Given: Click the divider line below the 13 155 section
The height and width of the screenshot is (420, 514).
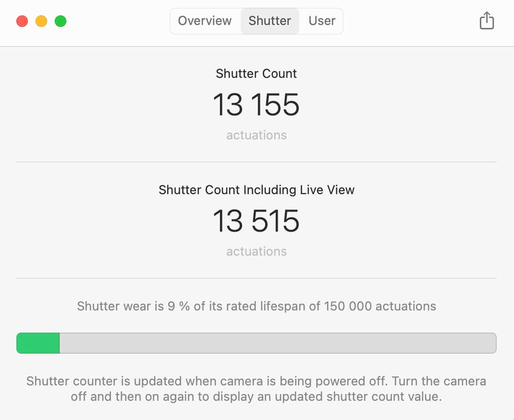Looking at the screenshot, I should [256, 162].
